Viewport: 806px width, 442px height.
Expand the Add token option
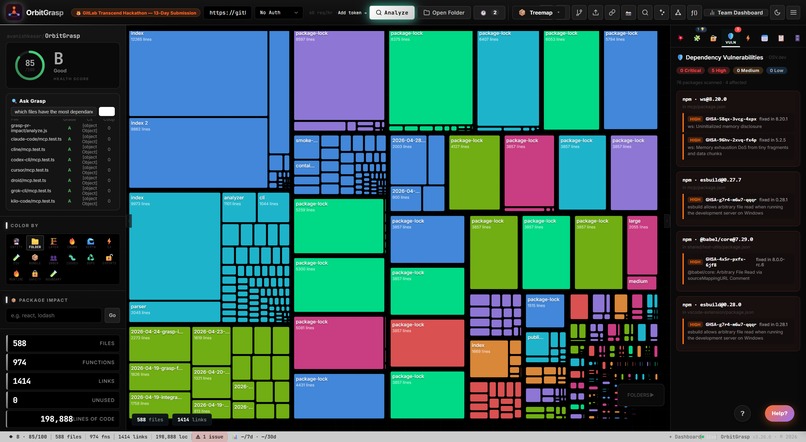point(352,12)
